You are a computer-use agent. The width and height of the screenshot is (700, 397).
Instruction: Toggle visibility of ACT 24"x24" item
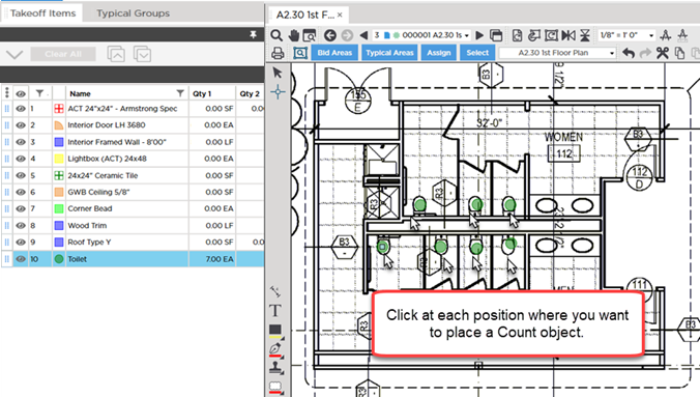pyautogui.click(x=21, y=109)
